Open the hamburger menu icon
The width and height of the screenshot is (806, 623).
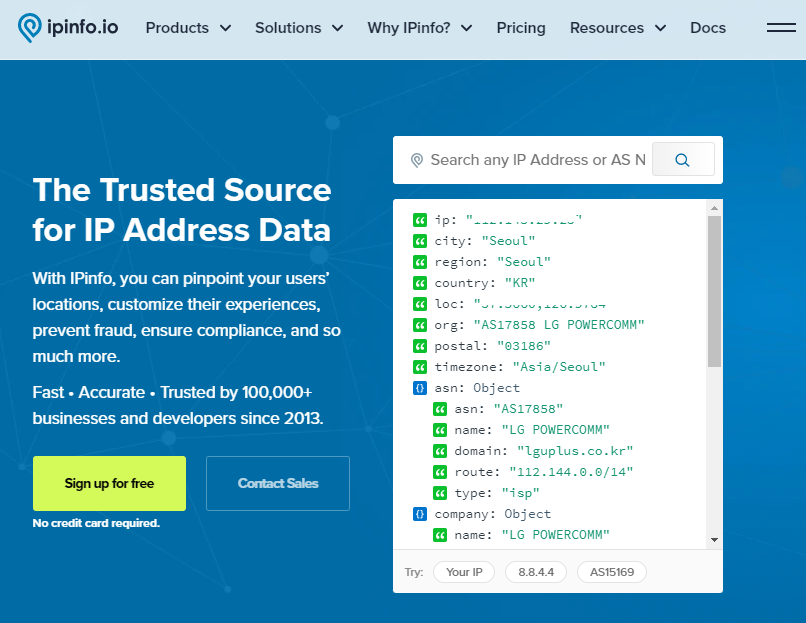point(781,28)
